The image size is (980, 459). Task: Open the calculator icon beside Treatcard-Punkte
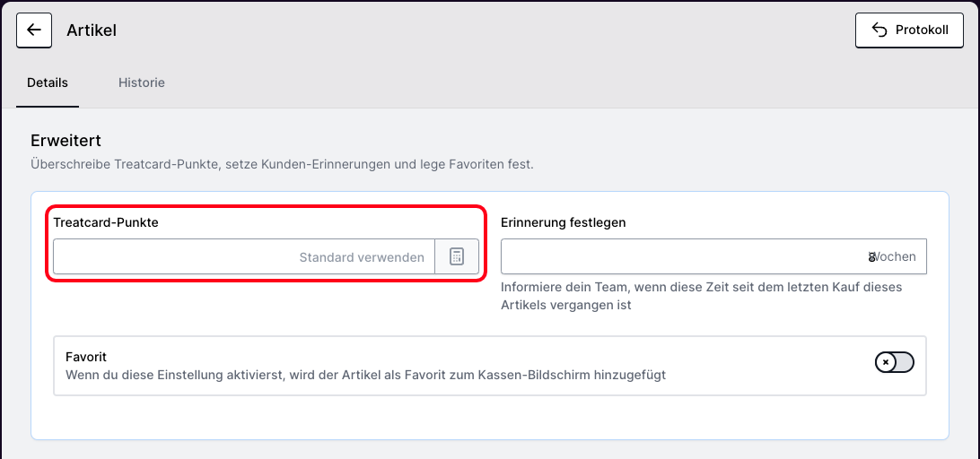click(x=457, y=256)
